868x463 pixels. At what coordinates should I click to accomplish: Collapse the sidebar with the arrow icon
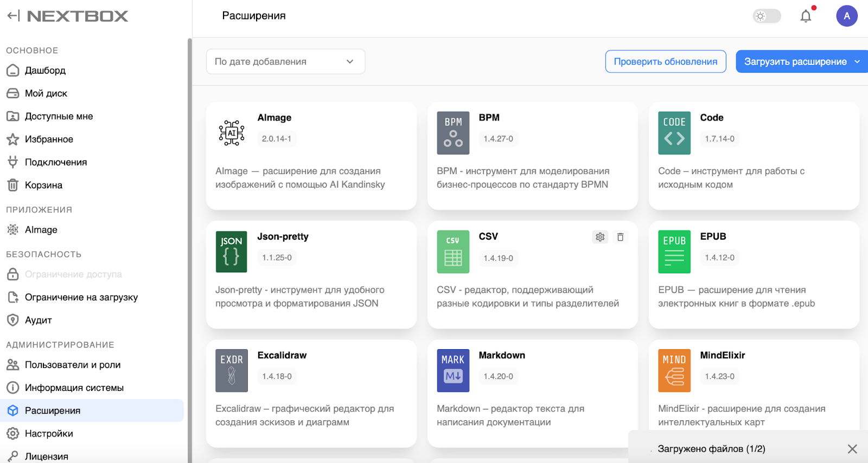click(13, 16)
